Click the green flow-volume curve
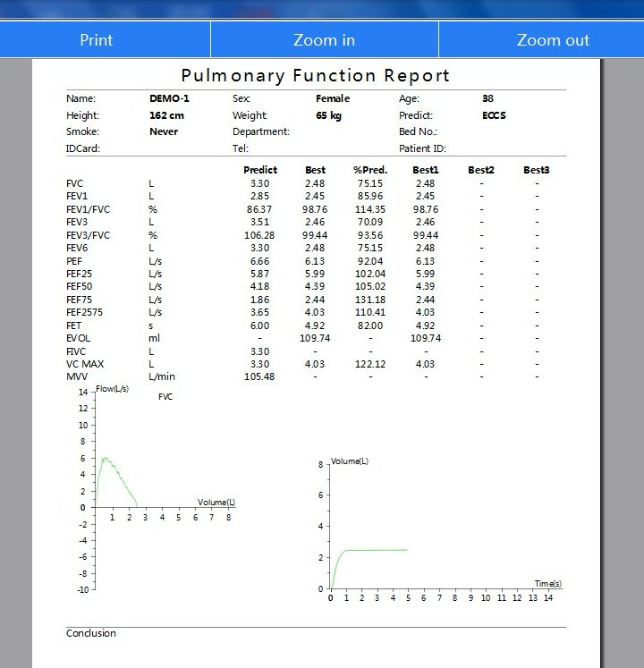The height and width of the screenshot is (668, 644). (107, 459)
